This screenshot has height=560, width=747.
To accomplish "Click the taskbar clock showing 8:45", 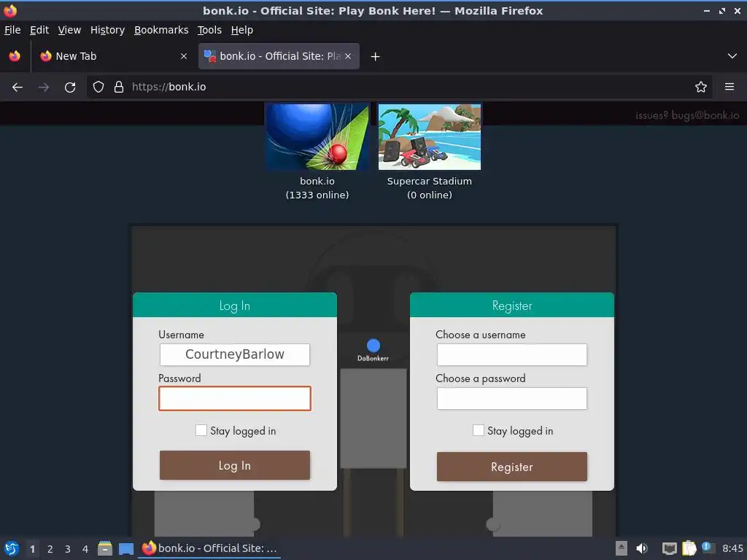I will tap(732, 548).
